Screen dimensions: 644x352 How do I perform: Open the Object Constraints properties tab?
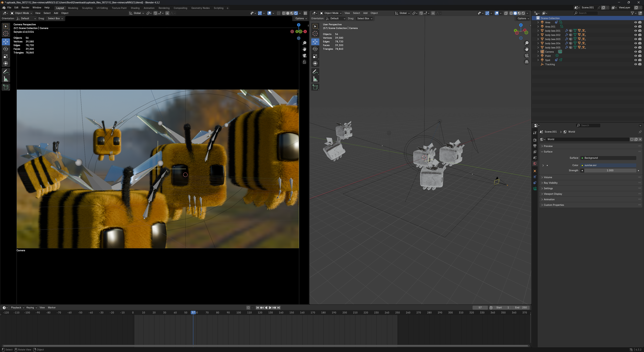tap(535, 183)
